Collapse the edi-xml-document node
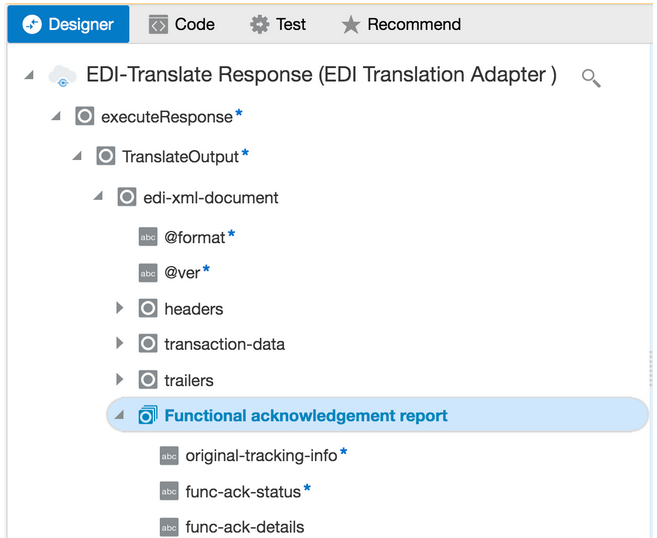This screenshot has width=657, height=538. [98, 197]
